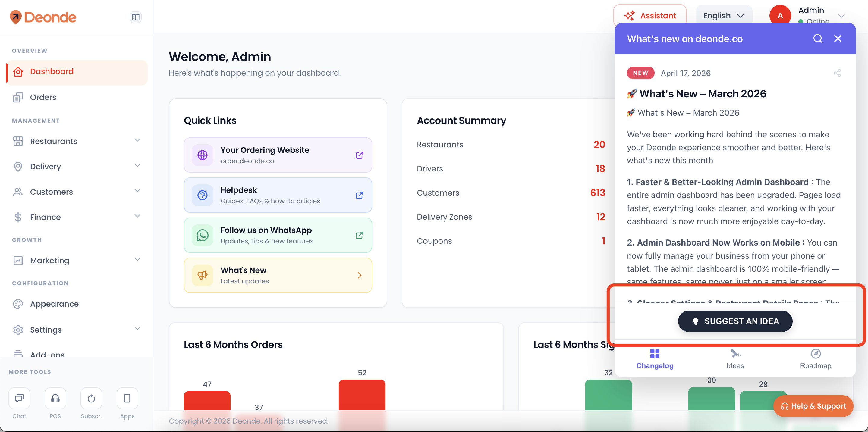Screen dimensions: 868x432
Task: Click the share icon on the April 17 post
Action: (837, 73)
